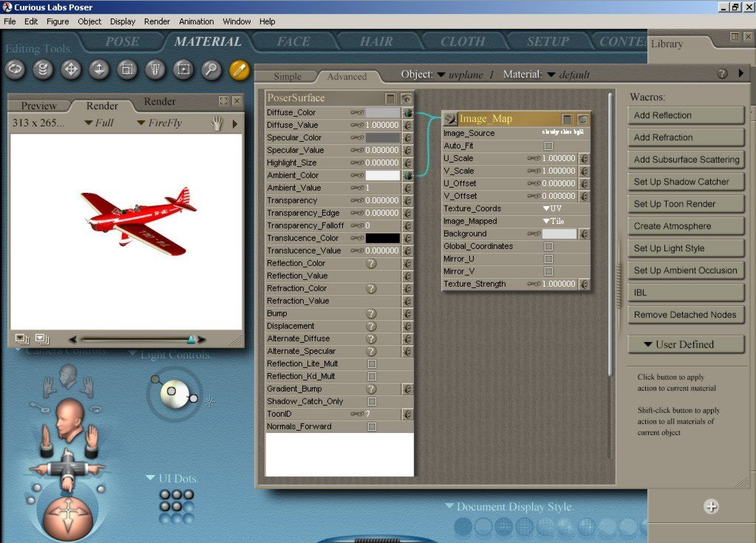Enable the Auto_Fit checkbox
Image resolution: width=756 pixels, height=543 pixels.
[548, 146]
